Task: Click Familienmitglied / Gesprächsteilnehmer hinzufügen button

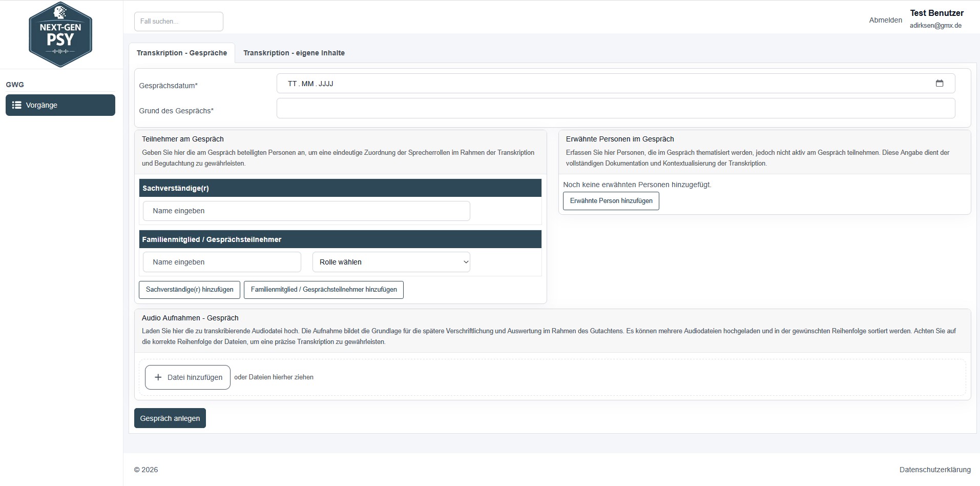Action: coord(323,290)
